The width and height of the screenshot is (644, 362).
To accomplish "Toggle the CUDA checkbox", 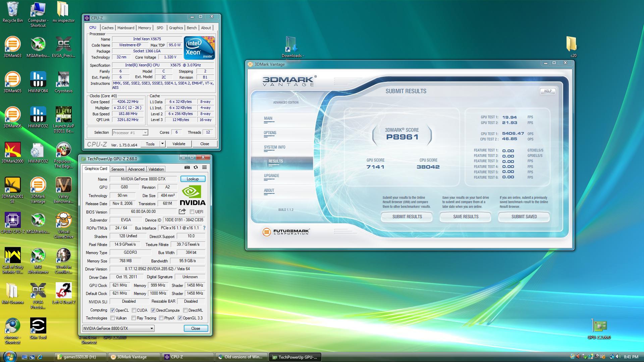I will point(134,310).
